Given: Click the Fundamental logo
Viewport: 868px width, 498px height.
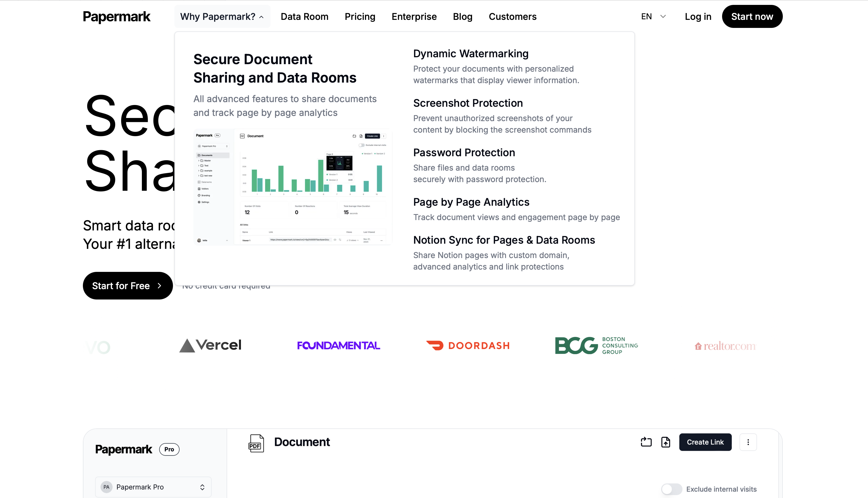Looking at the screenshot, I should point(338,346).
